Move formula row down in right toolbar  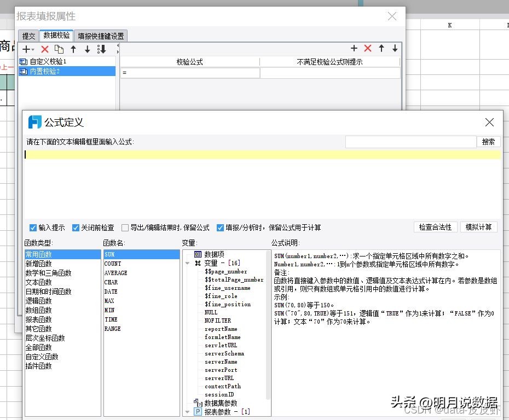coord(395,48)
